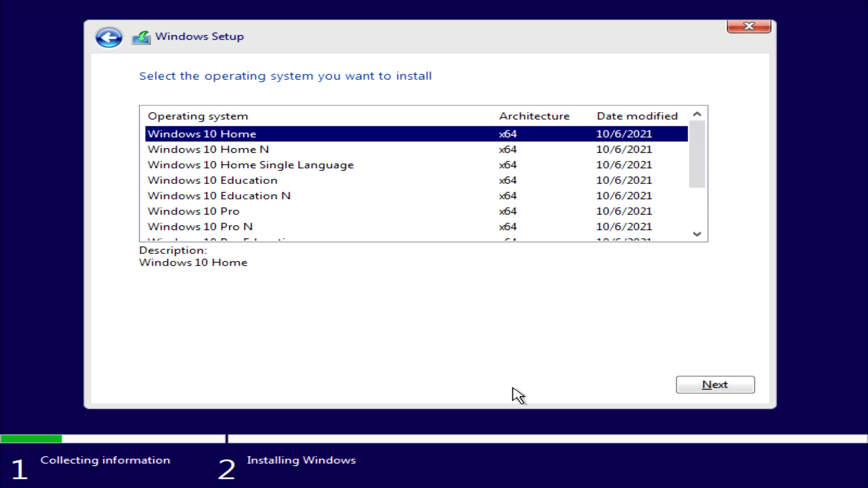Click the green Collecting information progress bar

(32, 438)
